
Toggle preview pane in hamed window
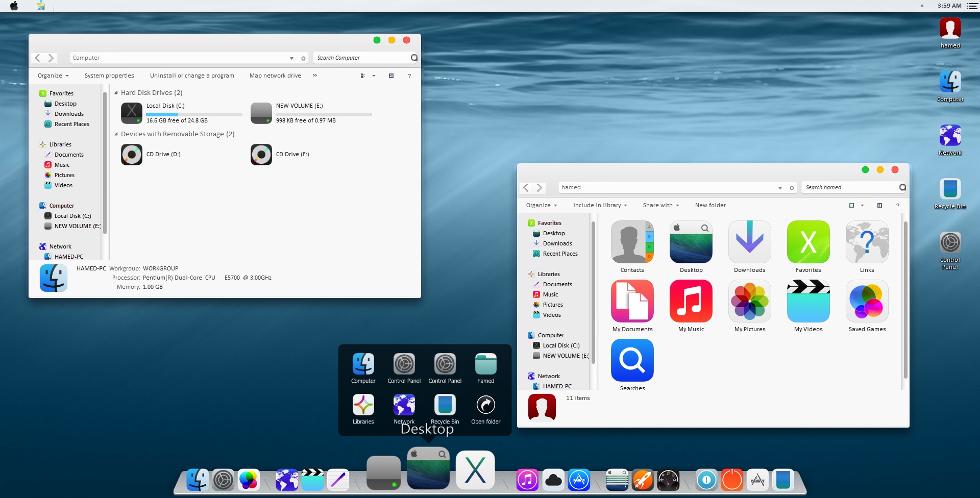click(879, 206)
